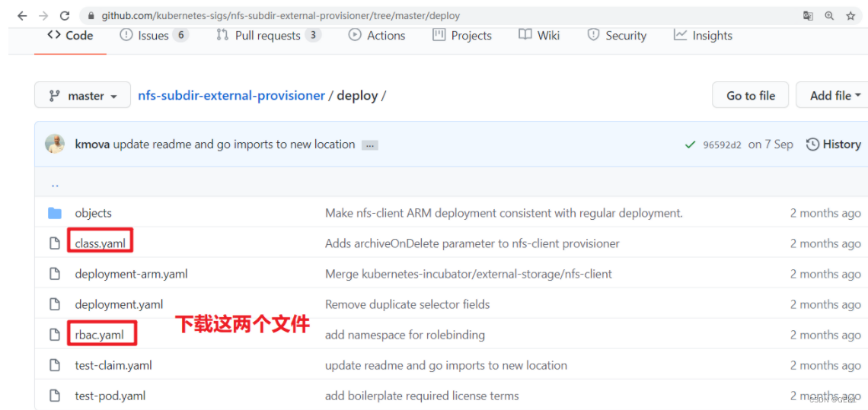Click '2 months ago' in class.yaml row

click(x=825, y=243)
